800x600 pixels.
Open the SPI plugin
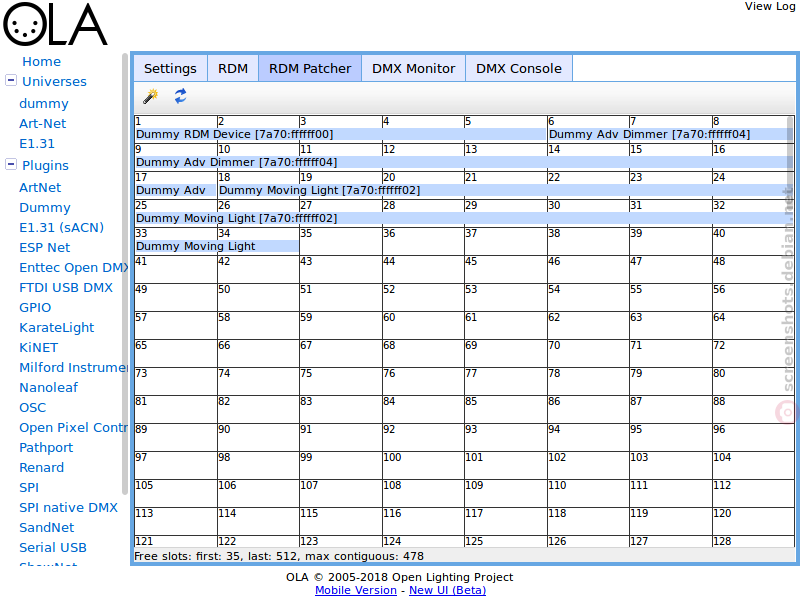29,488
